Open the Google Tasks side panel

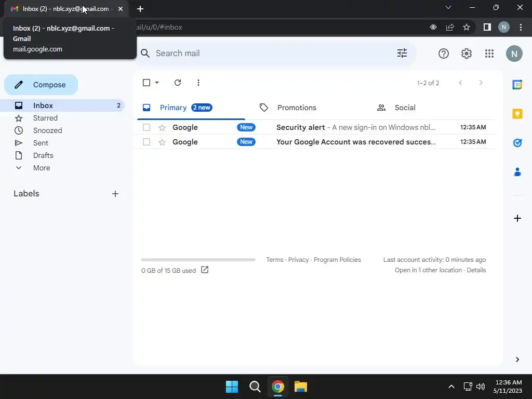coord(517,143)
